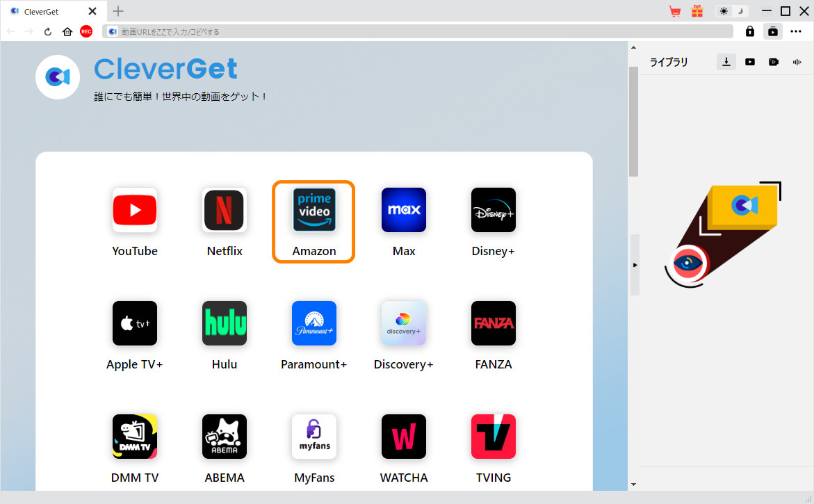Open the Netflix site tile

click(x=225, y=210)
